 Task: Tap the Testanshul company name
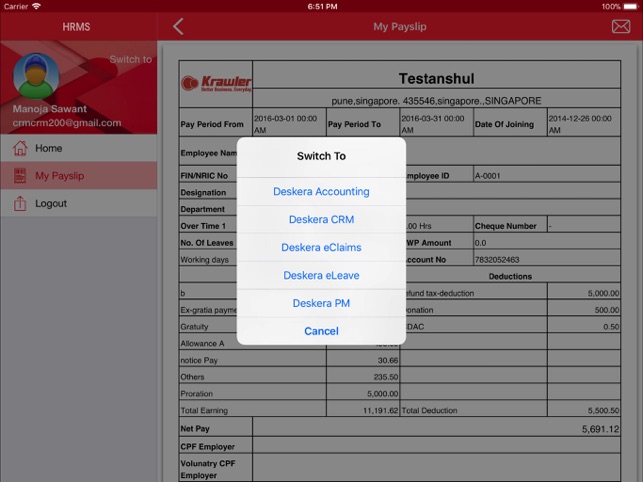point(436,78)
